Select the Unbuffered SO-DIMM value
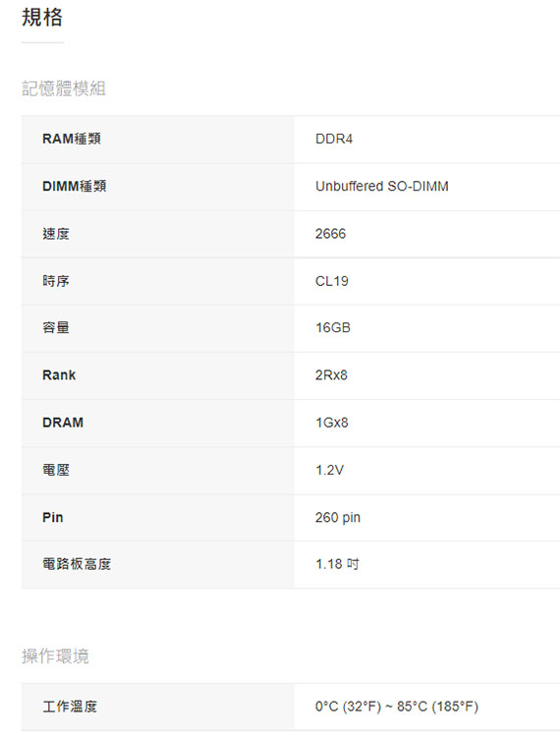 [x=382, y=186]
